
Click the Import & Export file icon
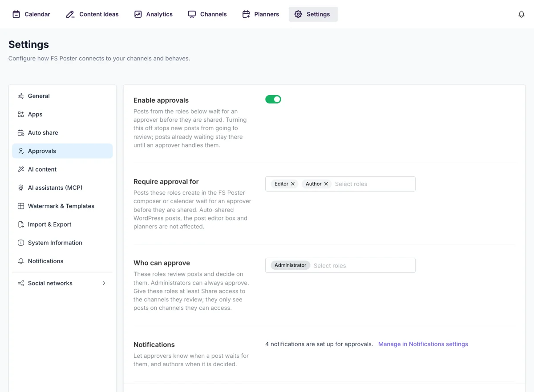click(x=21, y=224)
